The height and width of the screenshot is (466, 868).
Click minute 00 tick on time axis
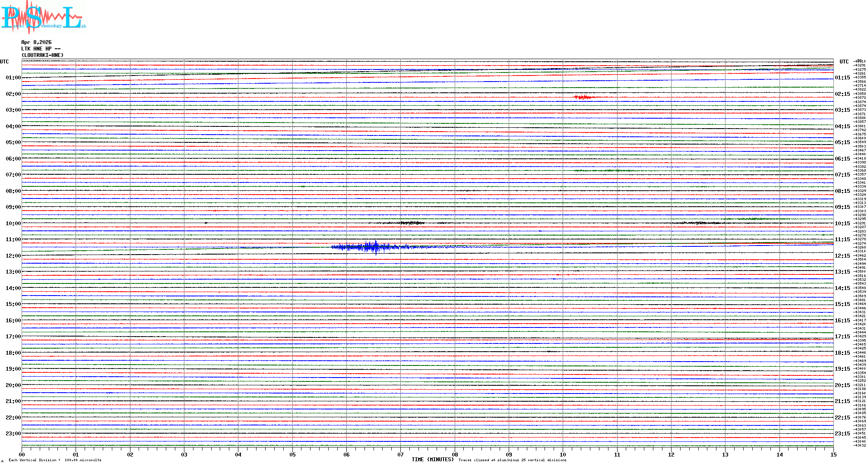[x=22, y=454]
